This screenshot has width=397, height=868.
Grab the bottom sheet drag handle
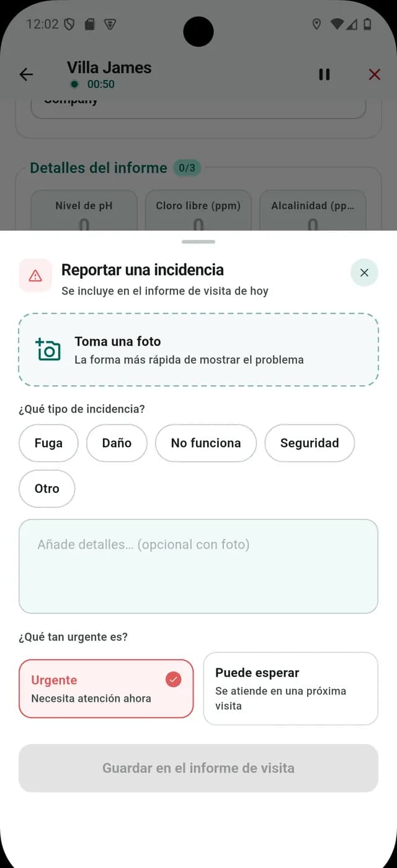(x=198, y=241)
